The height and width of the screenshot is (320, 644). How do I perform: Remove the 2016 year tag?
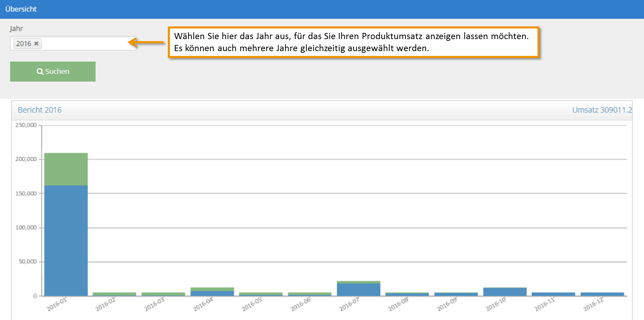[36, 44]
